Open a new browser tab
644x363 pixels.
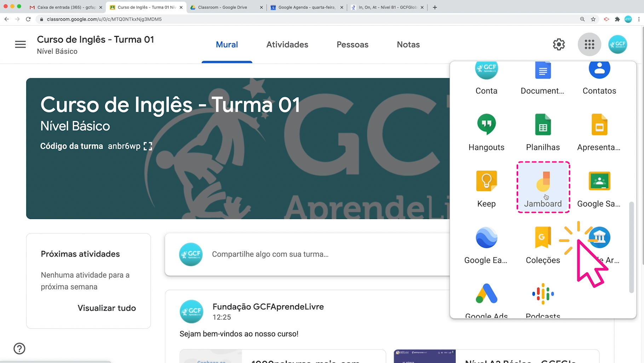[435, 7]
